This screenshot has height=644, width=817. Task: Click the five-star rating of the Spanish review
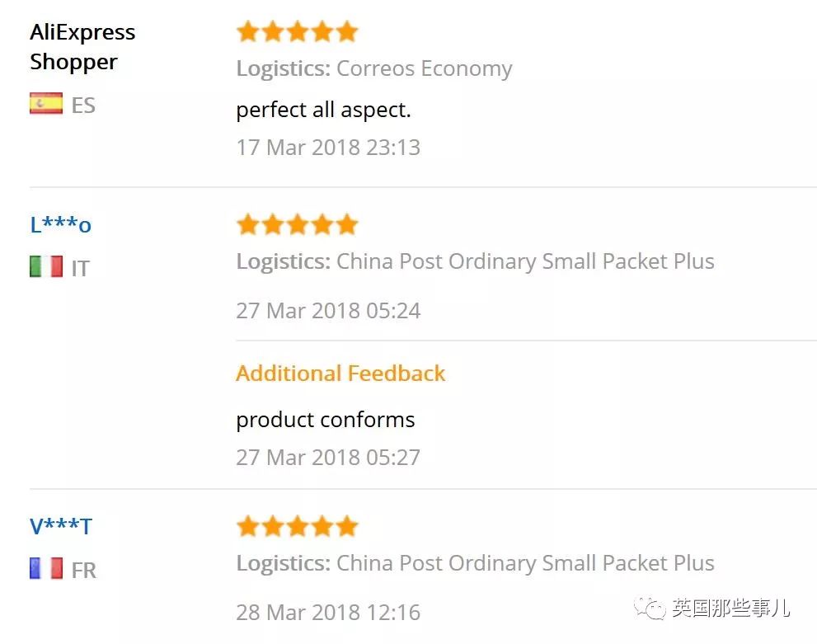[297, 32]
